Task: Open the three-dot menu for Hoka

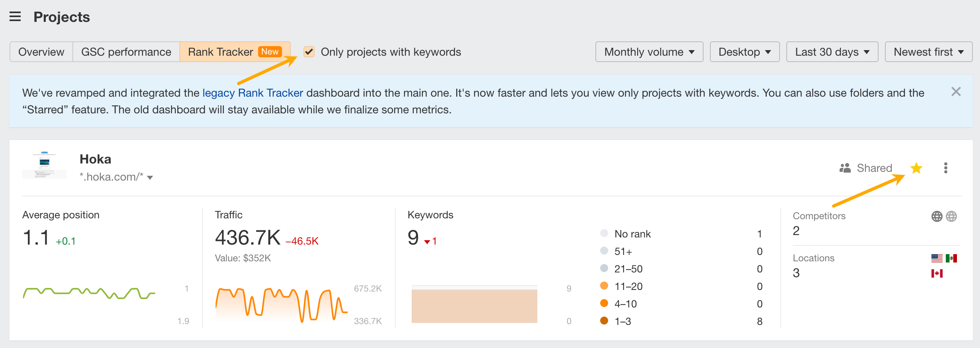Action: click(945, 168)
